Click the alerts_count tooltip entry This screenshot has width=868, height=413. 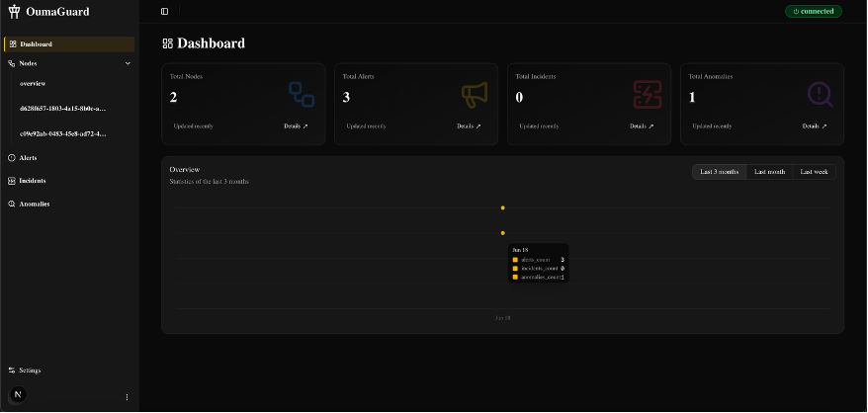pyautogui.click(x=538, y=260)
